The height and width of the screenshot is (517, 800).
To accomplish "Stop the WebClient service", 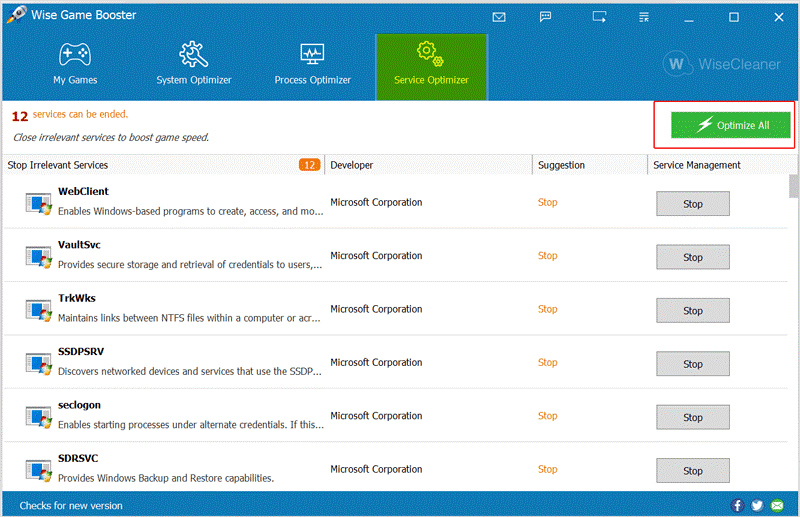I will (693, 204).
